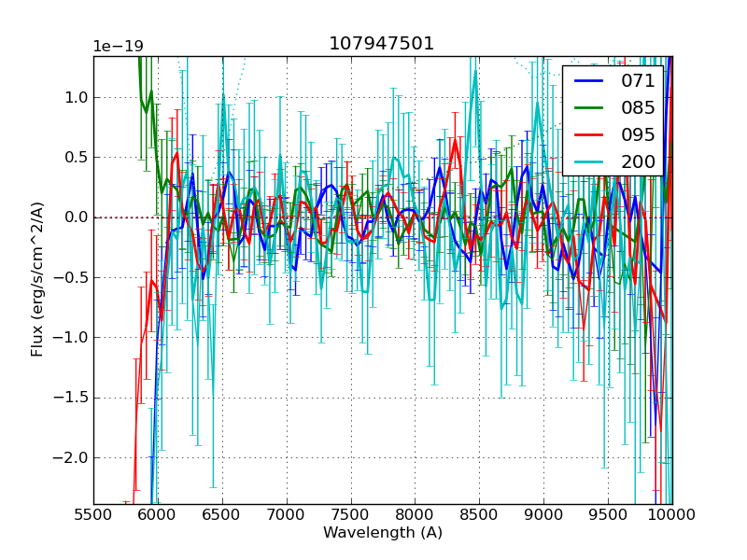
Task: Click the Wavelength (A) axis label
Action: coord(383,533)
